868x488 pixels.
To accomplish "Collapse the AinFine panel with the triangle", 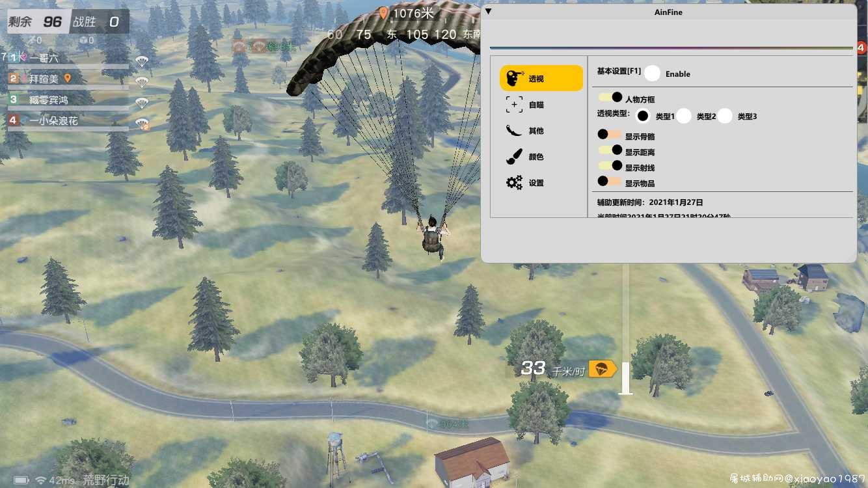I will (489, 11).
